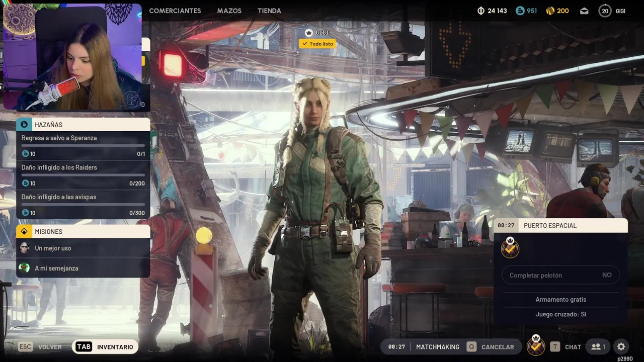Click the 10 reward coin under Raiders damage
Viewport: 644px width, 362px height.
(x=25, y=184)
